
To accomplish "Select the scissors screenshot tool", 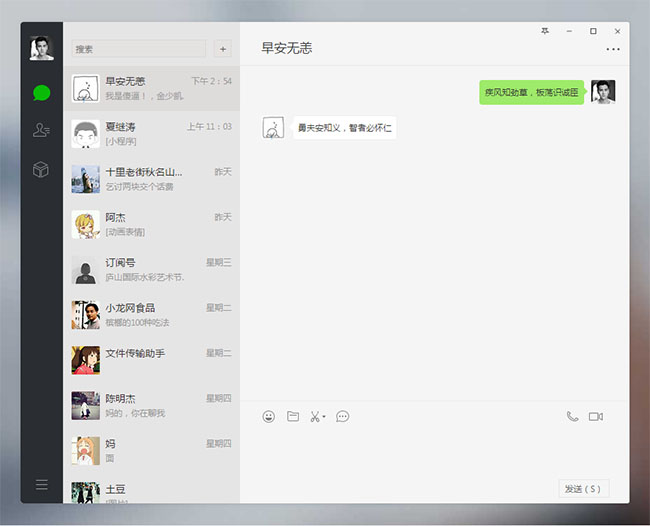I will pyautogui.click(x=315, y=416).
